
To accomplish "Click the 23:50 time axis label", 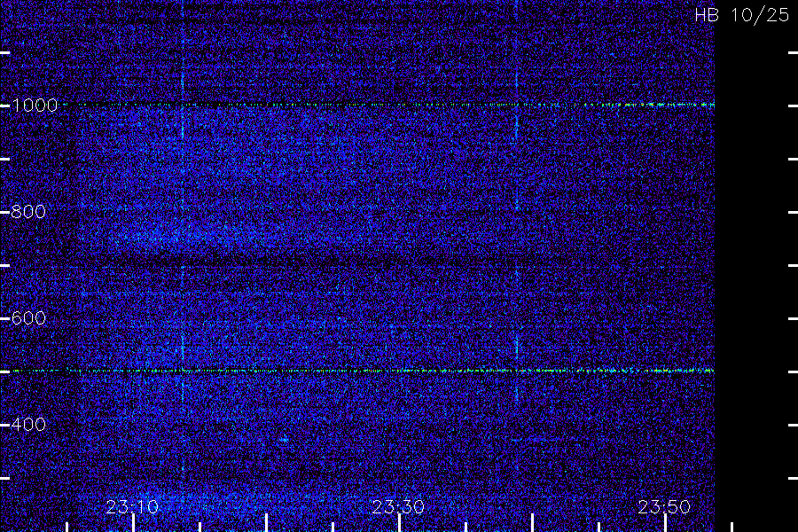I will (x=664, y=507).
